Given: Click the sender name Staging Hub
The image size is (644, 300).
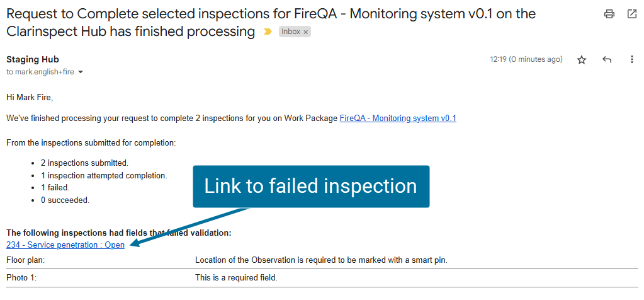Looking at the screenshot, I should (x=33, y=59).
